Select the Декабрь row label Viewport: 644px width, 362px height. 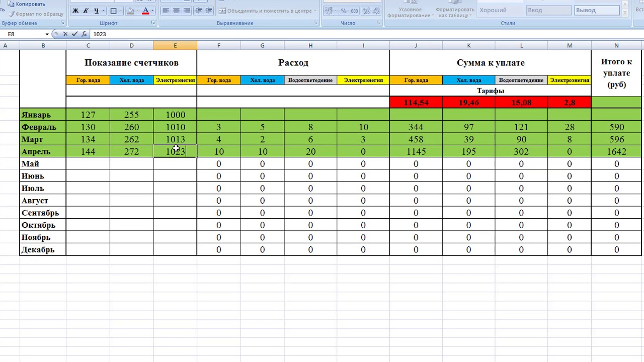43,249
